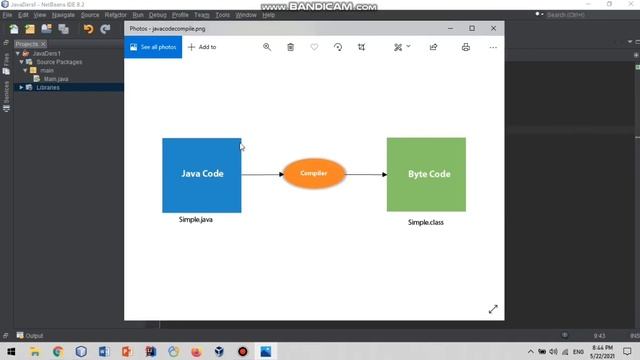Open PowerPoint from taskbar
This screenshot has width=640, height=360.
[x=127, y=351]
